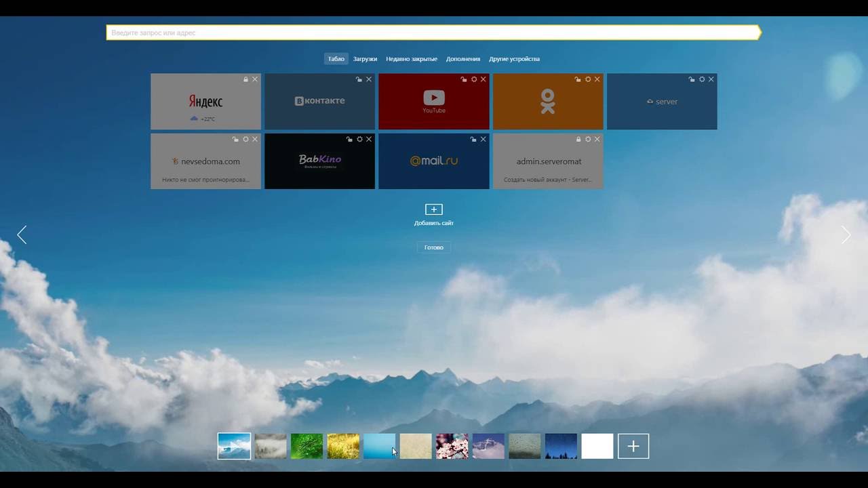Remove the server tile with X
This screenshot has width=868, height=488.
[711, 79]
